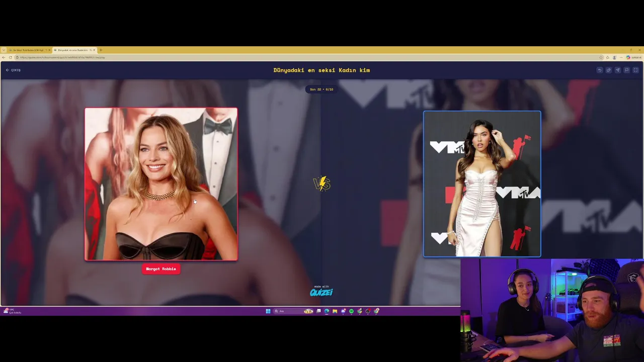644x362 pixels.
Task: Go back with browser back arrow
Action: (x=4, y=57)
